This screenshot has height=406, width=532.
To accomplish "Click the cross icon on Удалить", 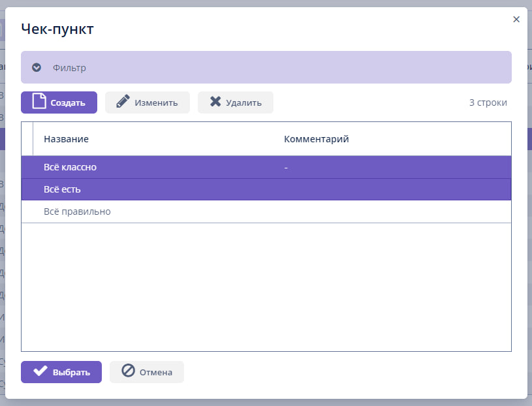I will 215,102.
